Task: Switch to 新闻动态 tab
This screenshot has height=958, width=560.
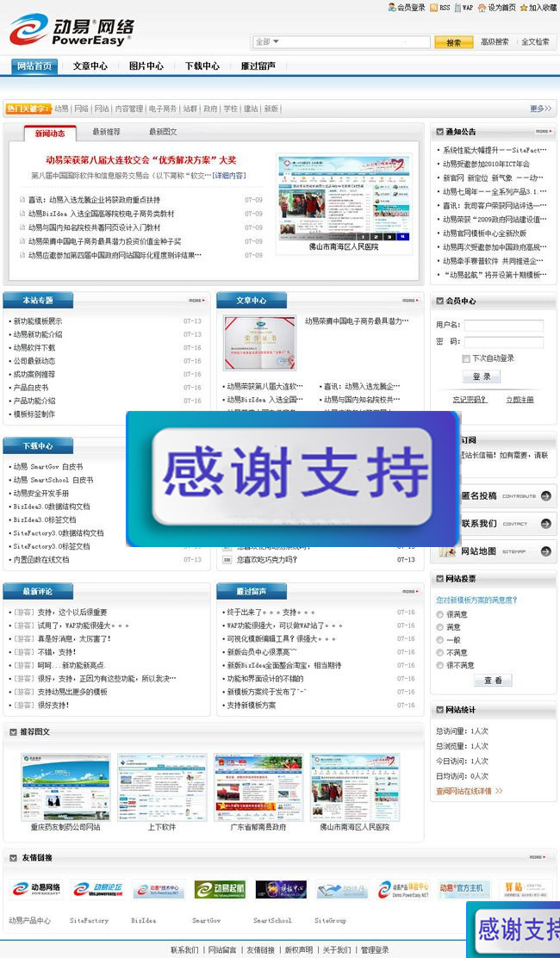Action: tap(50, 134)
